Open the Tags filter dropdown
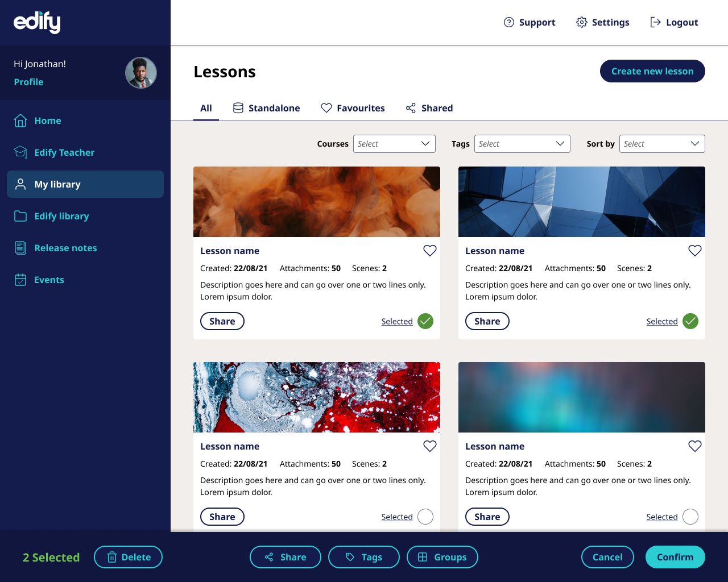This screenshot has height=582, width=728. 522,144
